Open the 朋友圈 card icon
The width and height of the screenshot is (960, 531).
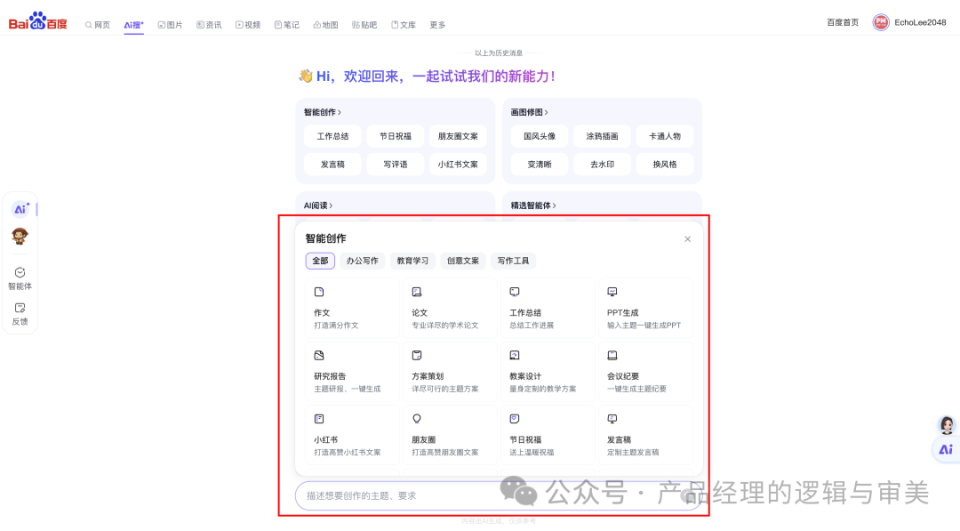point(417,419)
